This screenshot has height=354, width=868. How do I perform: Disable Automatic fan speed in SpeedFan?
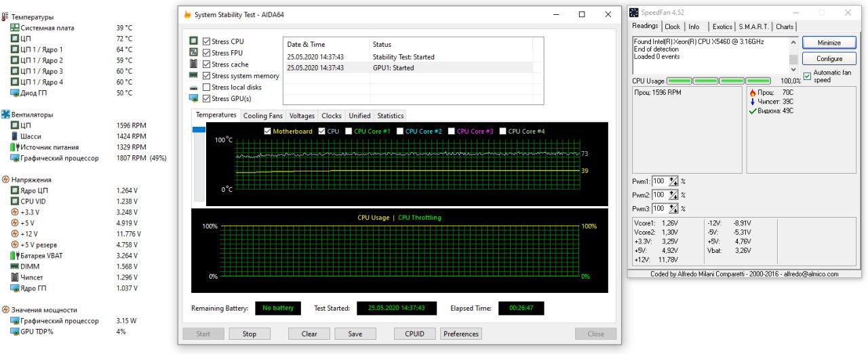pyautogui.click(x=807, y=75)
